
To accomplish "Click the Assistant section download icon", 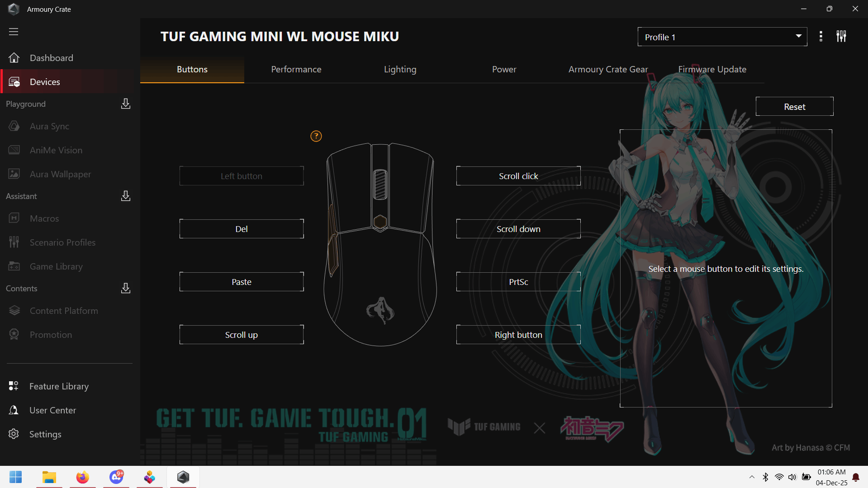I will click(126, 196).
